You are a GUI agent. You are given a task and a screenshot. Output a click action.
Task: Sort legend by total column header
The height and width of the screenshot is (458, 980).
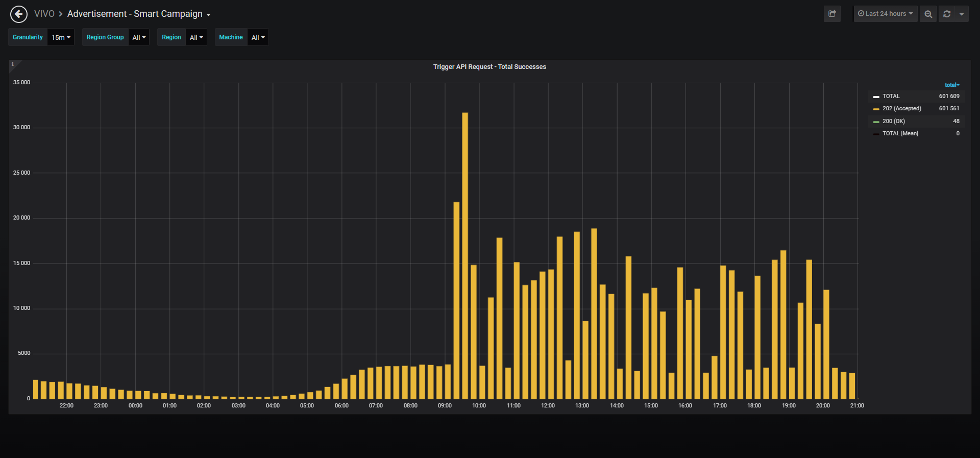pos(952,85)
